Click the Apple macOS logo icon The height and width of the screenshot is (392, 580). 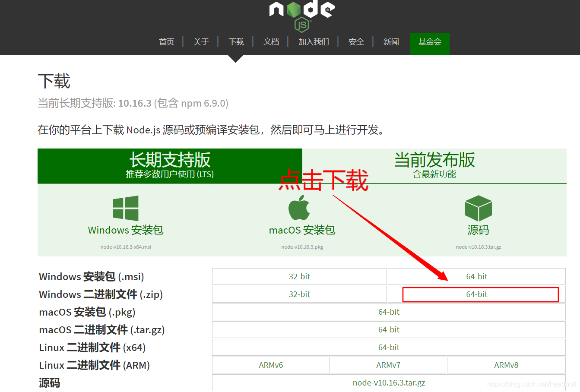[299, 207]
